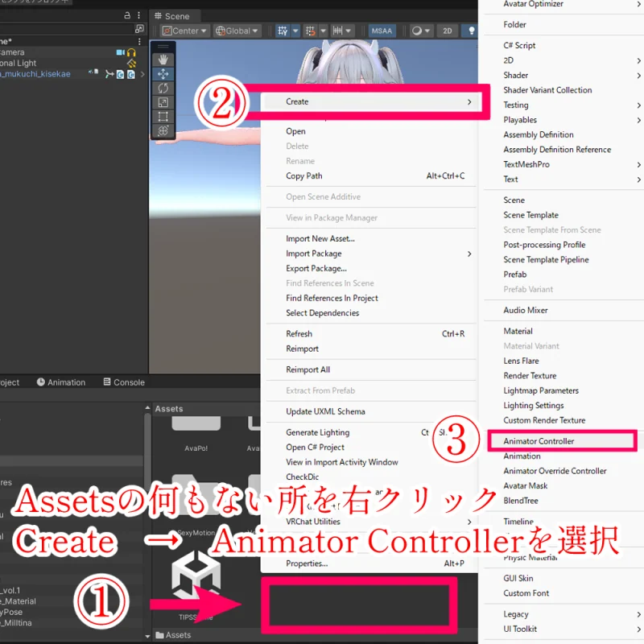Toggle the MSAA button
The height and width of the screenshot is (644, 644).
pyautogui.click(x=382, y=31)
